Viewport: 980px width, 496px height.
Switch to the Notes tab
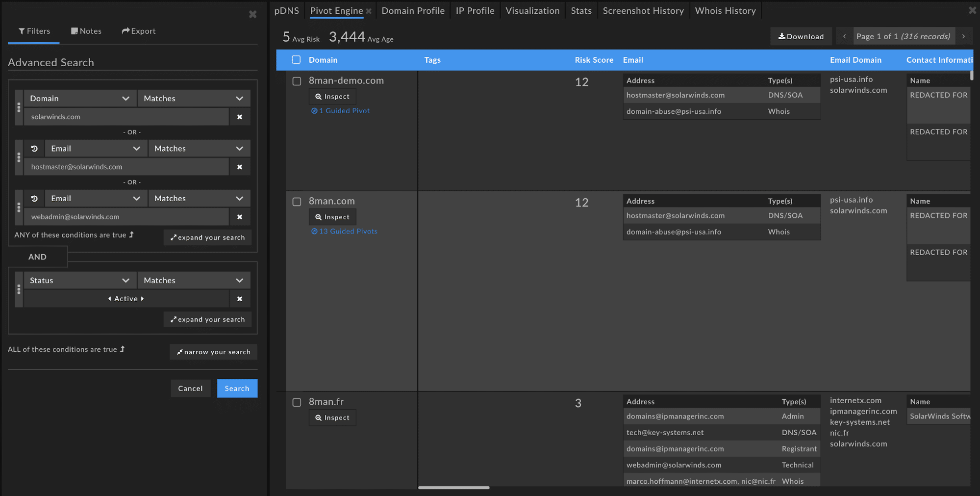[86, 31]
